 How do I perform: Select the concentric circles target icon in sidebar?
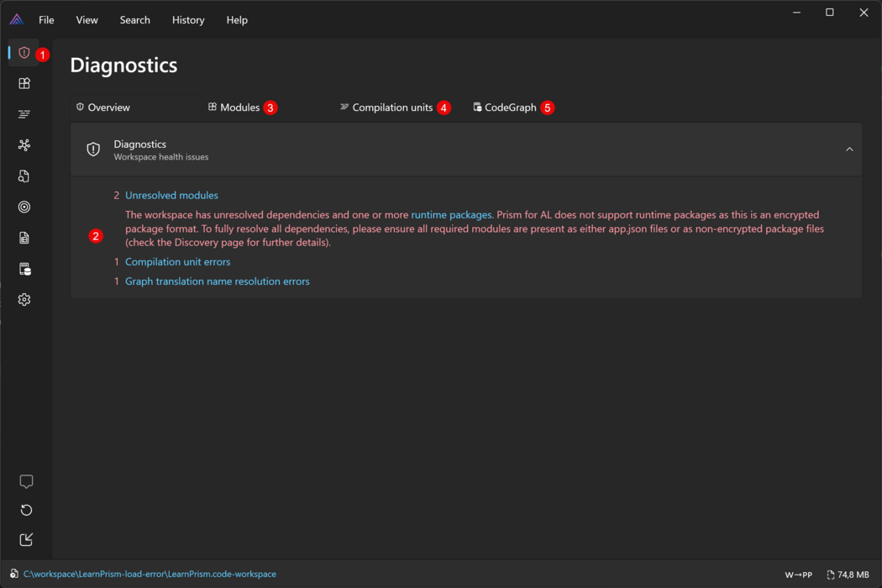(x=24, y=207)
